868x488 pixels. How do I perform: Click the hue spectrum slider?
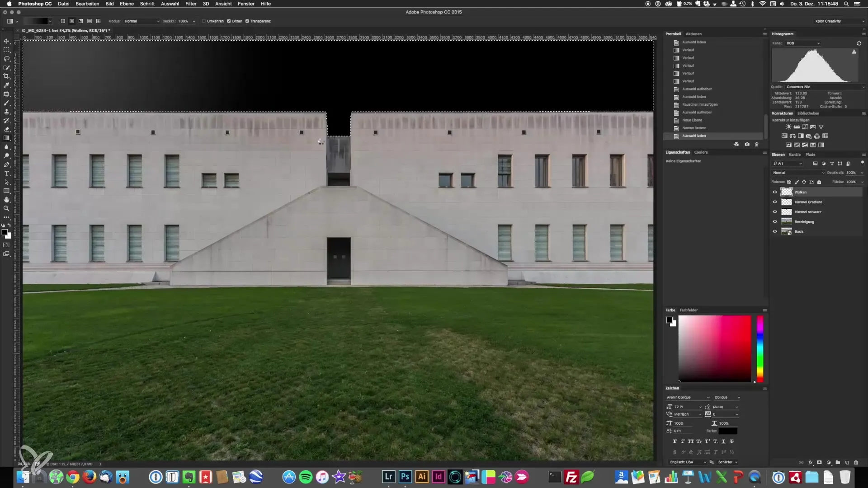coord(760,349)
